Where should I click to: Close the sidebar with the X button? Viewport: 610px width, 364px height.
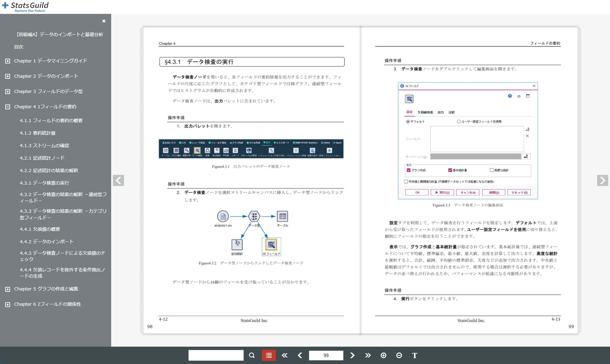[x=104, y=21]
